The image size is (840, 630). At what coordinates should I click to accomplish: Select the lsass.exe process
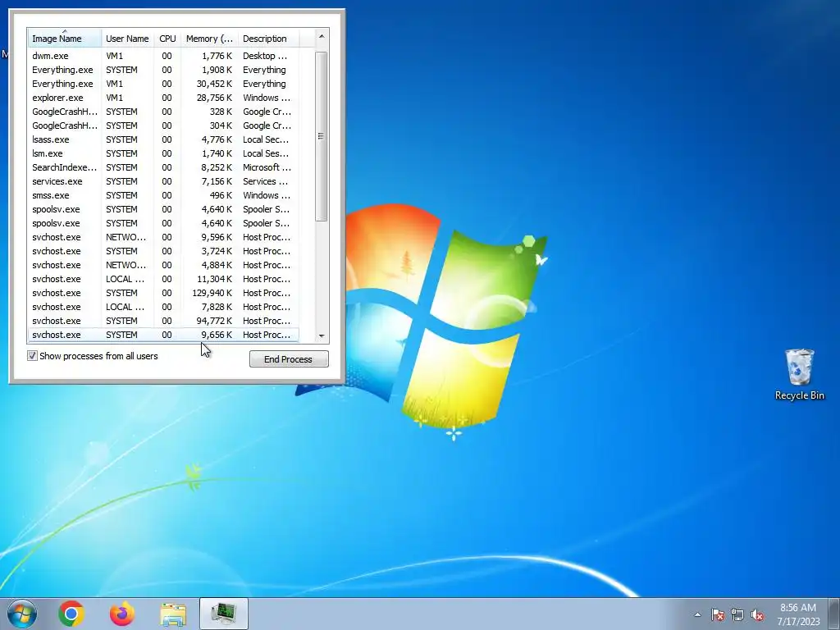coord(163,139)
